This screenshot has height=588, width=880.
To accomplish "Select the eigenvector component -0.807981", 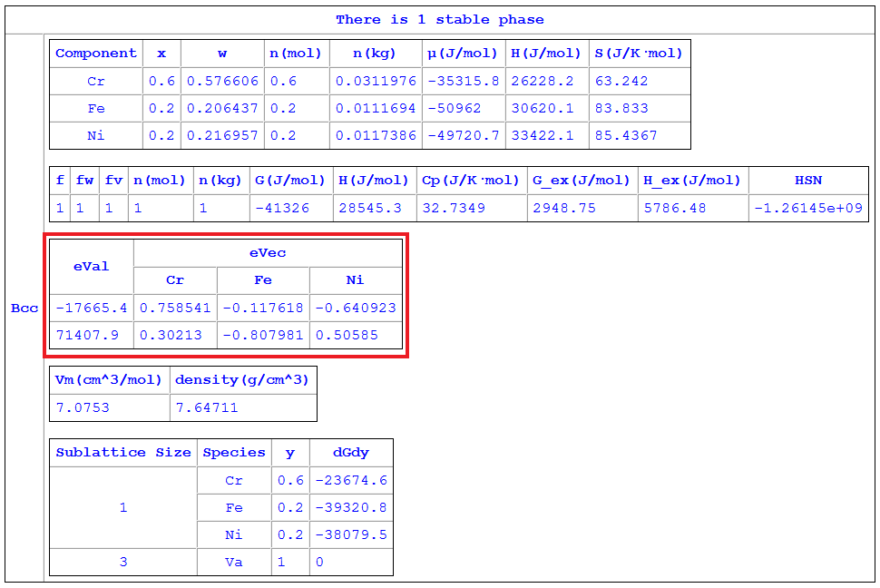I will [263, 335].
